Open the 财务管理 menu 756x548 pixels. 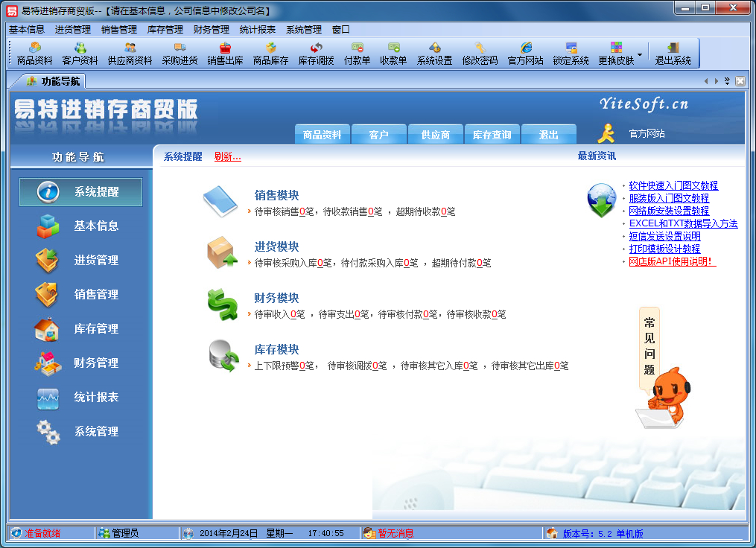pos(212,29)
